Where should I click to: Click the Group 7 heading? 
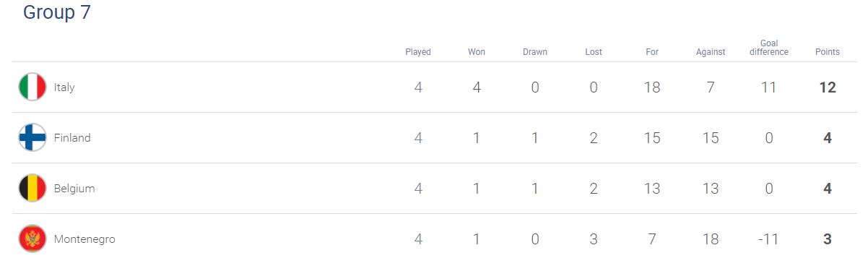point(57,12)
